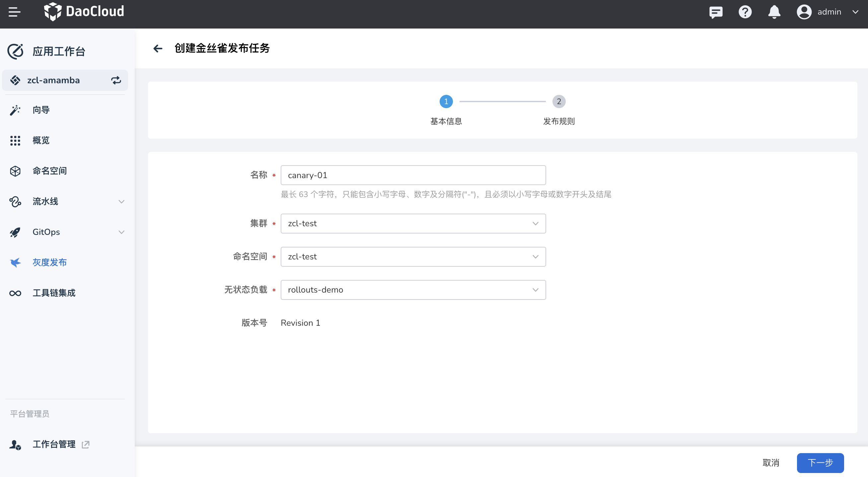Viewport: 868px width, 477px height.
Task: Click the 工作台管理 user icon
Action: click(x=15, y=445)
